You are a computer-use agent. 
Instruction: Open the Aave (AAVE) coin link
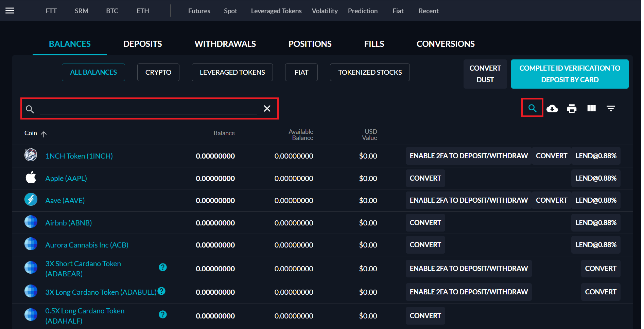pos(65,201)
